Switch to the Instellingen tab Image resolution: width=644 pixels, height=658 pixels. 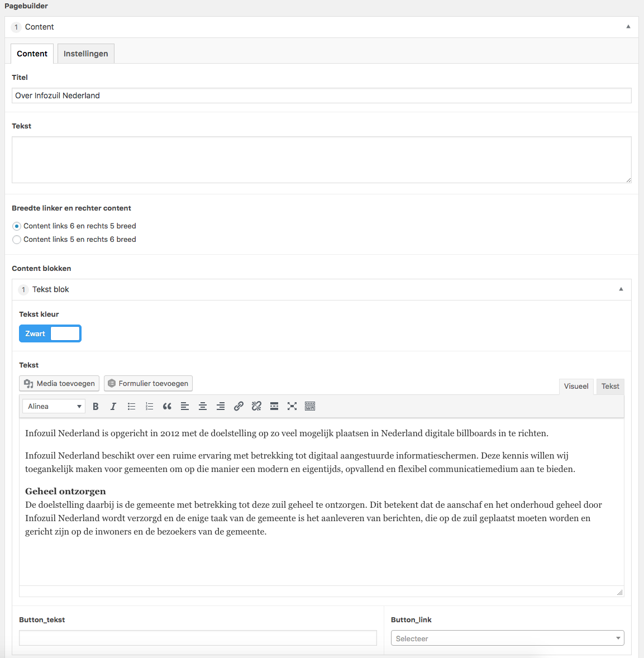(85, 54)
